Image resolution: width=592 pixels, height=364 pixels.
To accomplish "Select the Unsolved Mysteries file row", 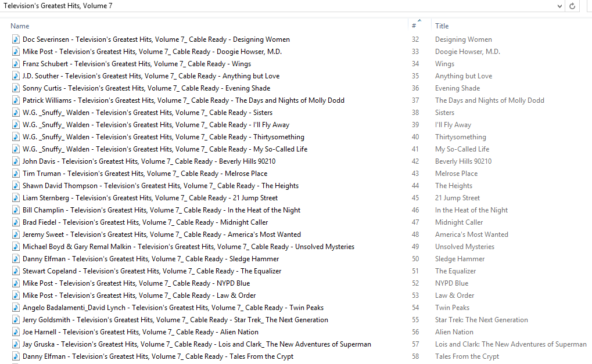I will coord(188,247).
